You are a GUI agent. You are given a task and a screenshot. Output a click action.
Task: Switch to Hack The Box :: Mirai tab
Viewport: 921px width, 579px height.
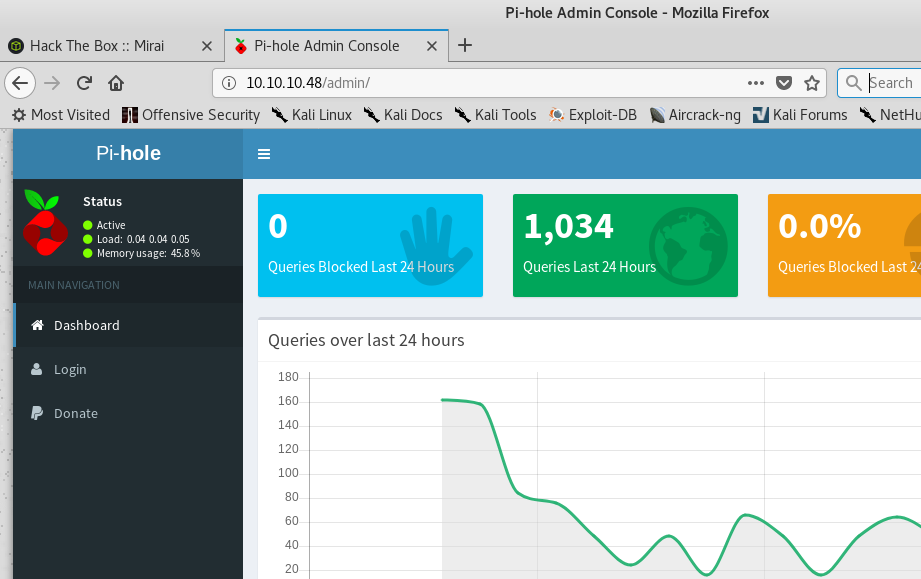97,46
